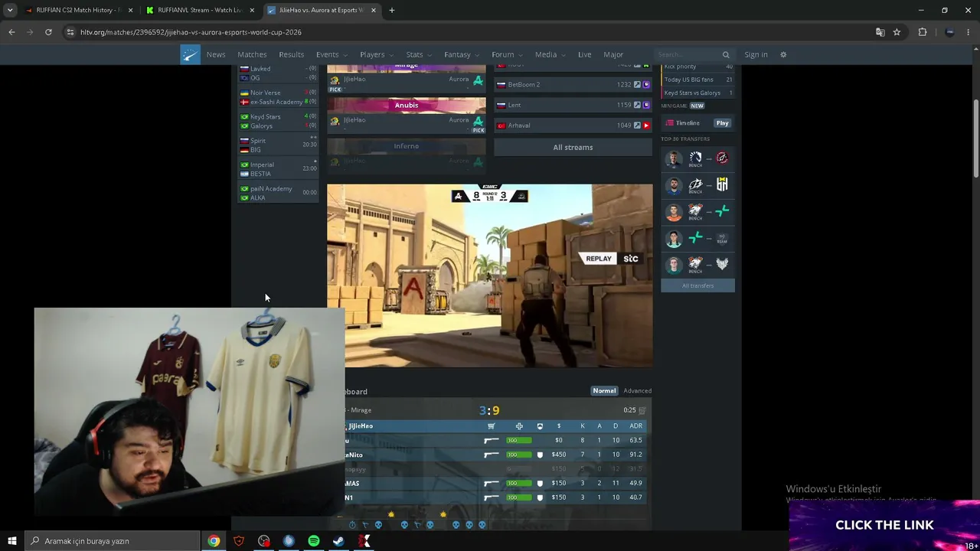Expand the Forum dropdown menu
The height and width of the screenshot is (551, 980).
[507, 54]
